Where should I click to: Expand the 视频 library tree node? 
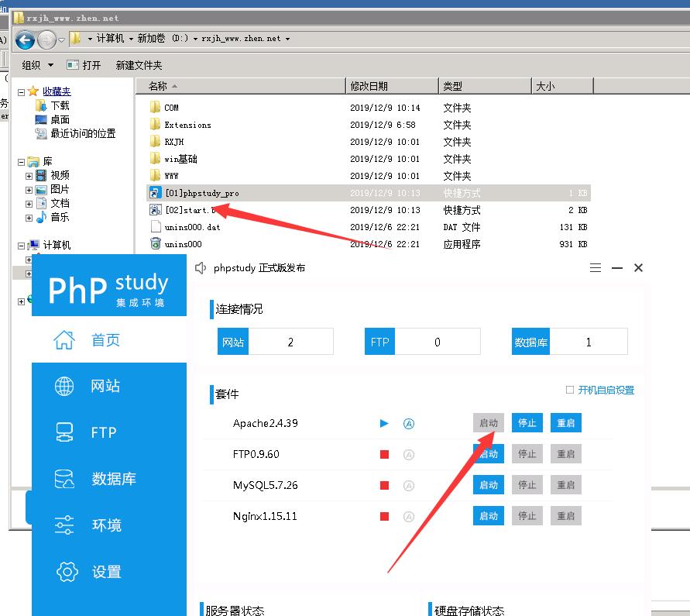pyautogui.click(x=29, y=176)
